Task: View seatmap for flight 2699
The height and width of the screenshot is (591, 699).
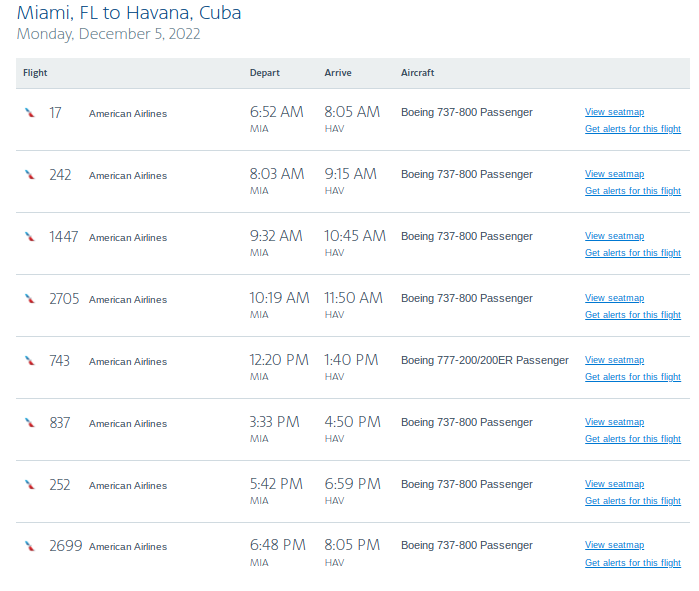Action: tap(614, 545)
